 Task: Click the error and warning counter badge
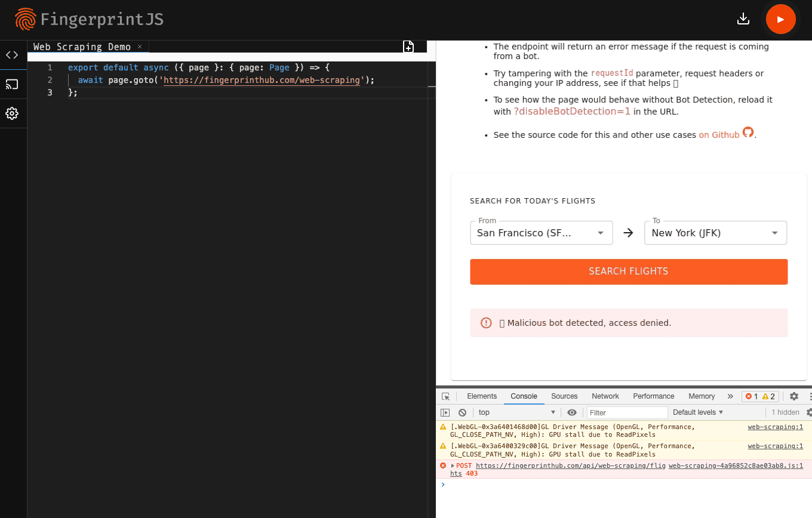coord(760,396)
